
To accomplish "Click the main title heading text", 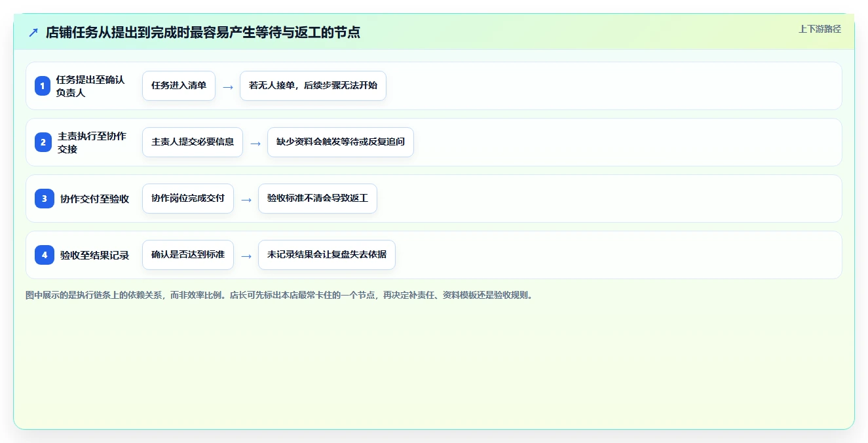I will click(x=203, y=32).
